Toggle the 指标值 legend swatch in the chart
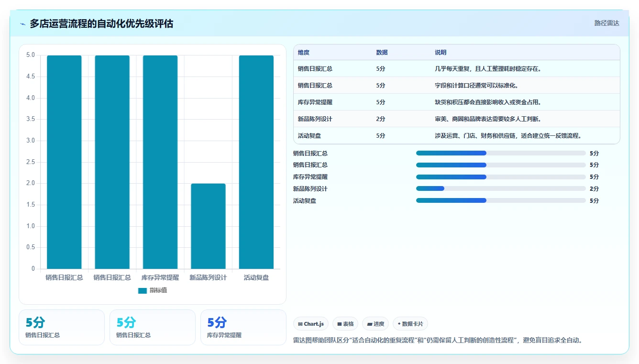Image resolution: width=639 pixels, height=364 pixels. click(142, 290)
